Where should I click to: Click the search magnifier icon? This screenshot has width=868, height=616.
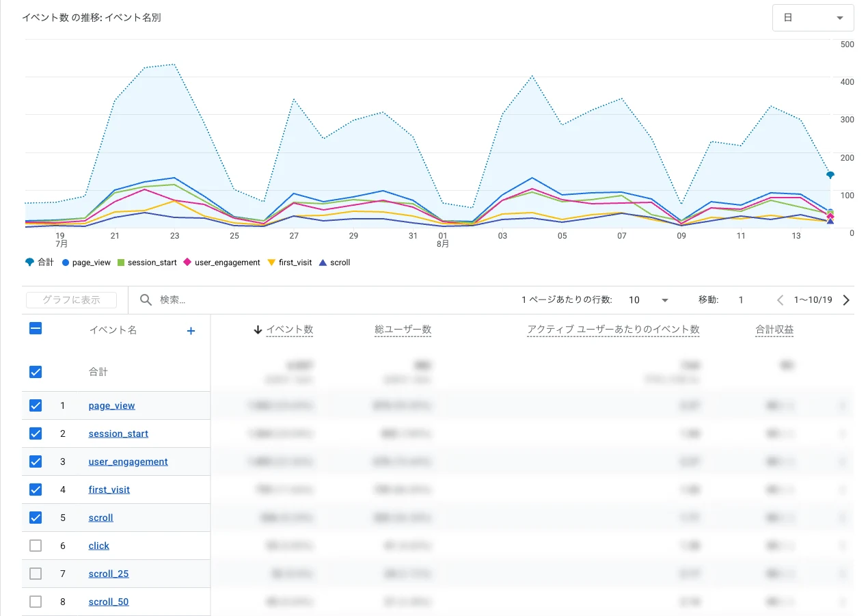coord(146,299)
